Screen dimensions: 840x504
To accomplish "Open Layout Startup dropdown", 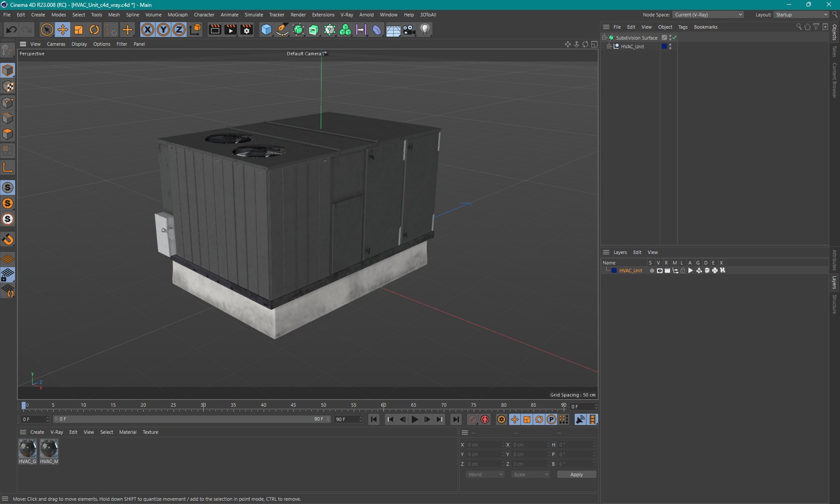I will [801, 15].
